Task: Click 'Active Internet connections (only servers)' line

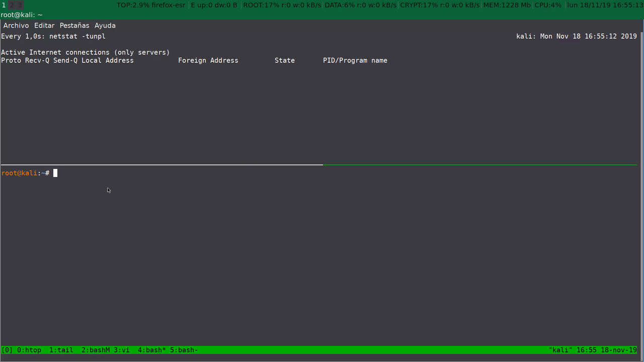Action: 86,52
